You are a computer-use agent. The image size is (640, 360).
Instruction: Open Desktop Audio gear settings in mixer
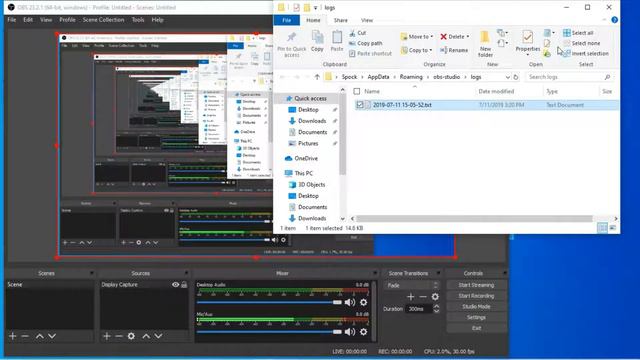(363, 302)
